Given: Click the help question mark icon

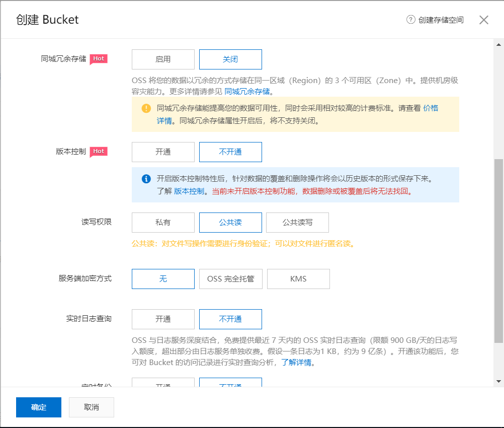Looking at the screenshot, I should click(x=410, y=20).
